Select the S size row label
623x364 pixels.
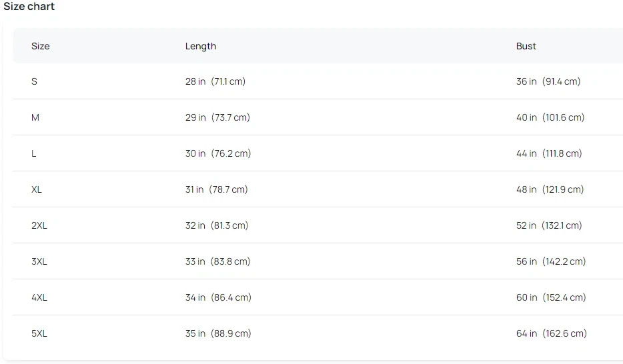pyautogui.click(x=34, y=81)
